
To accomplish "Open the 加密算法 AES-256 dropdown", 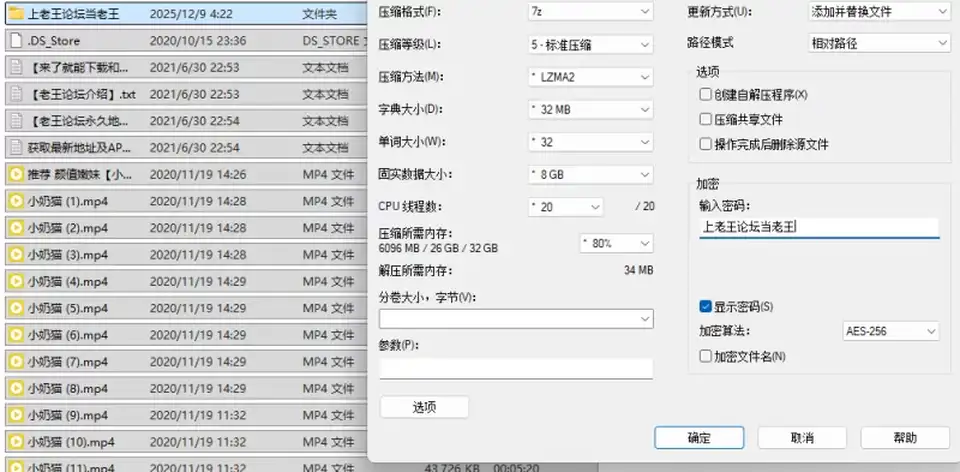I will 891,331.
